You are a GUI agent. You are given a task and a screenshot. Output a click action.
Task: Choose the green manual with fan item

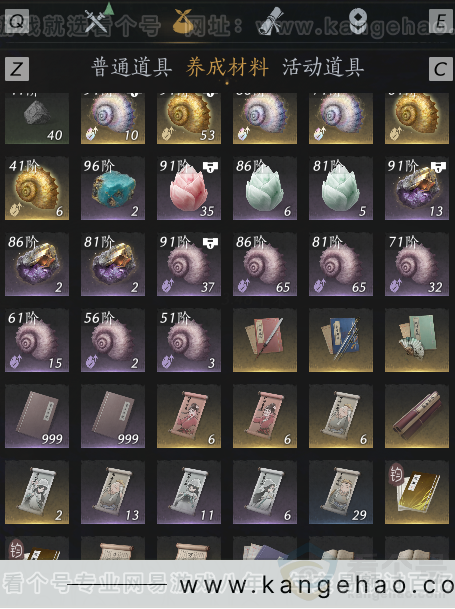pyautogui.click(x=417, y=340)
